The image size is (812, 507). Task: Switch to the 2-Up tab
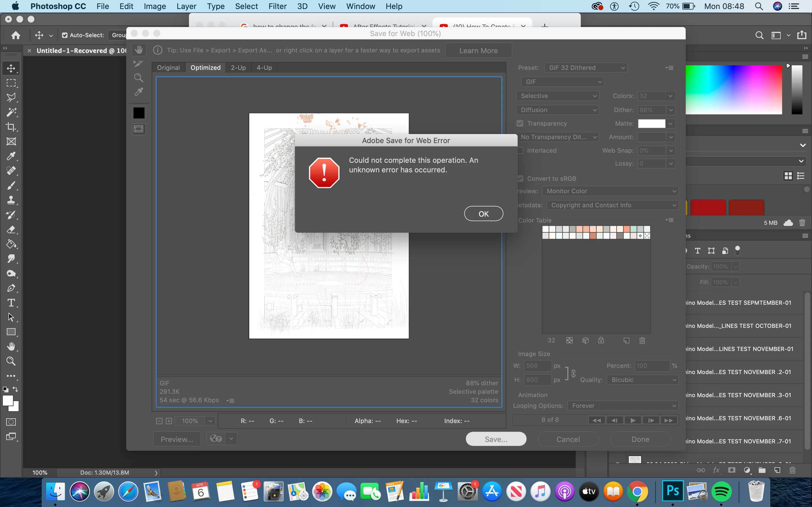(x=238, y=68)
